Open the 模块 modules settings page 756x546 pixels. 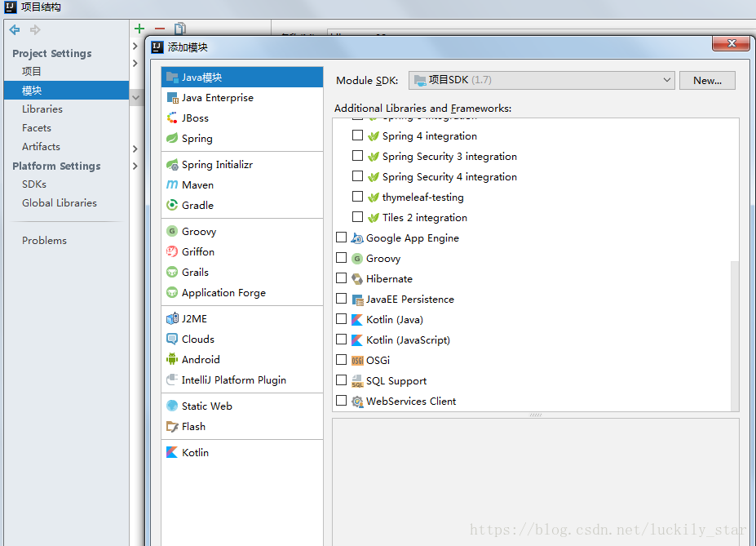pyautogui.click(x=66, y=91)
